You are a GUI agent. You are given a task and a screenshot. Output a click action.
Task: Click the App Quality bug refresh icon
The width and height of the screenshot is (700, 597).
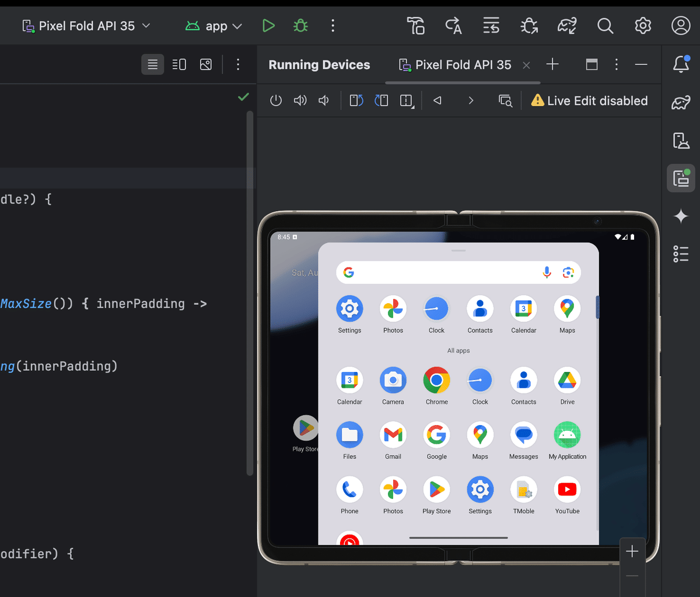[x=529, y=26]
